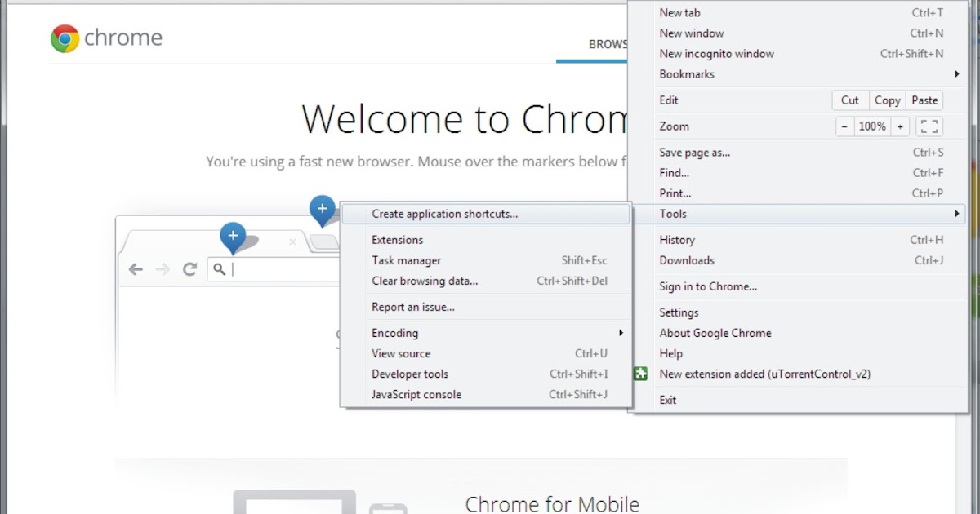Decrease zoom with the minus button

(x=845, y=126)
